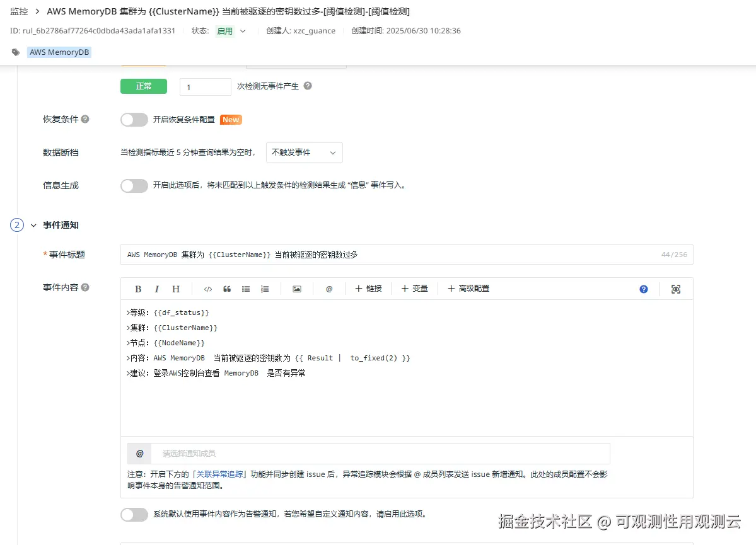
Task: Click the >等级: {{df_status}} line
Action: pos(168,313)
